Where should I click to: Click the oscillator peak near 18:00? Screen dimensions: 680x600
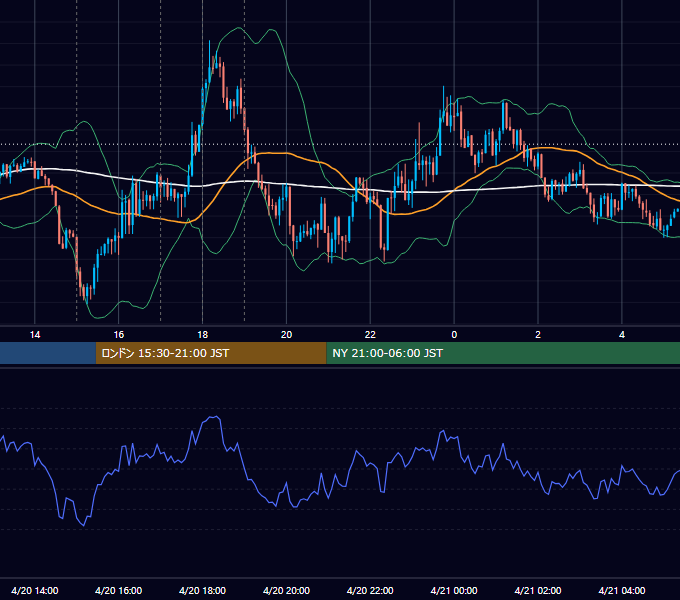214,417
